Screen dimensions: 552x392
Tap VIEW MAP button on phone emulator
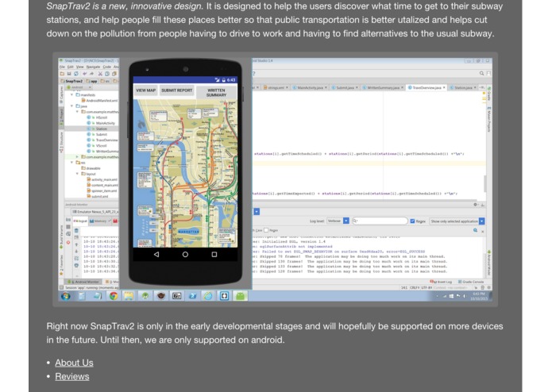coord(146,90)
